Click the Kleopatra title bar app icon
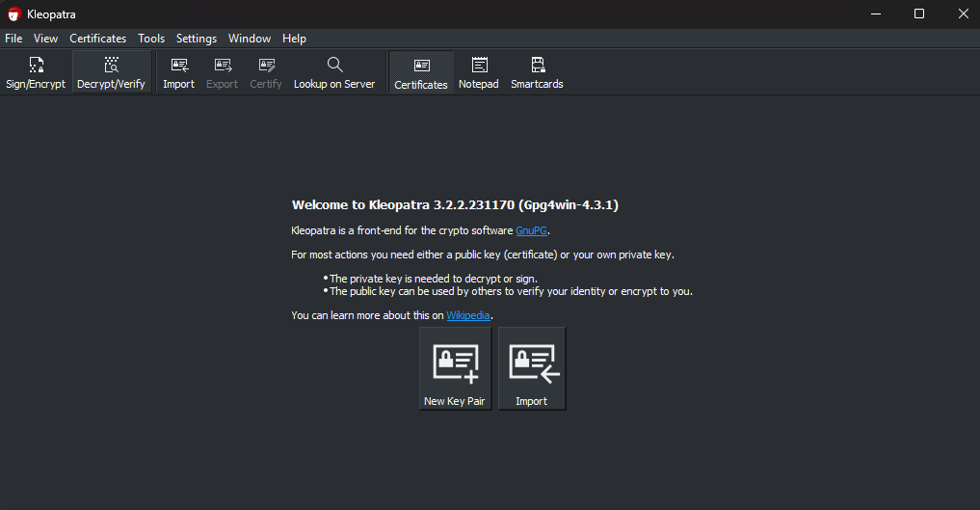 [x=13, y=13]
